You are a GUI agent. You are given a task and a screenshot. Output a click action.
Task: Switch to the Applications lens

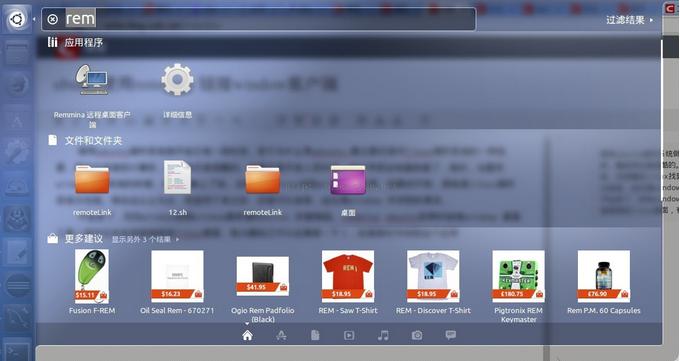pyautogui.click(x=281, y=335)
